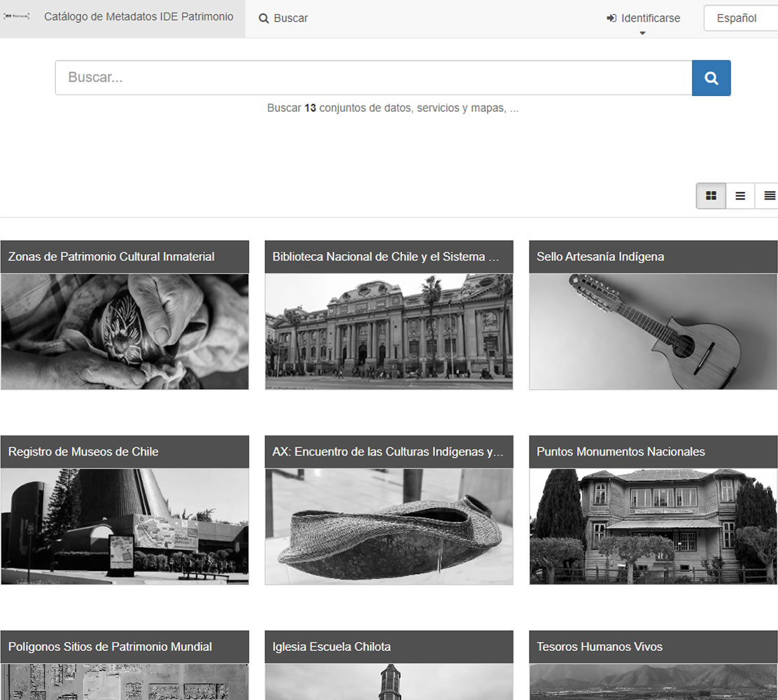Viewport: 778px width, 700px height.
Task: Click the blue magnifier search button
Action: pos(711,78)
